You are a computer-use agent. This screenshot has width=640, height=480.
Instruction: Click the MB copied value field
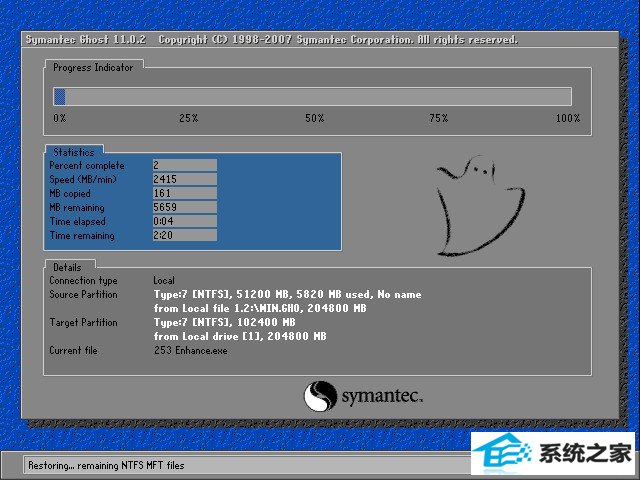(184, 193)
